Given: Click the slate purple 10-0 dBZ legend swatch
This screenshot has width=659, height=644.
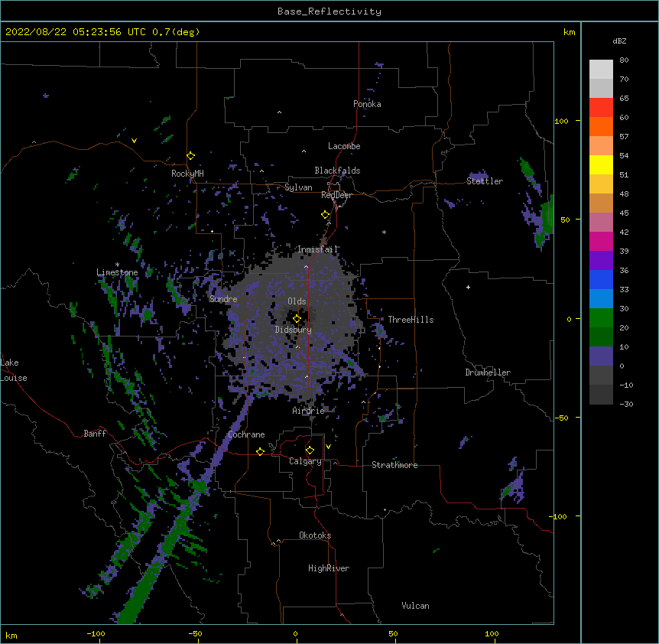Looking at the screenshot, I should [x=601, y=356].
